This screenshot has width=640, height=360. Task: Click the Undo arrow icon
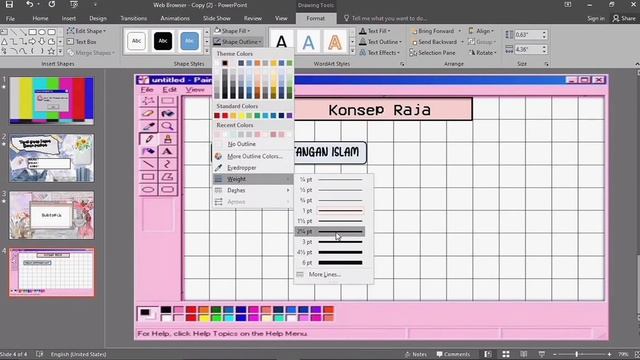[29, 5]
